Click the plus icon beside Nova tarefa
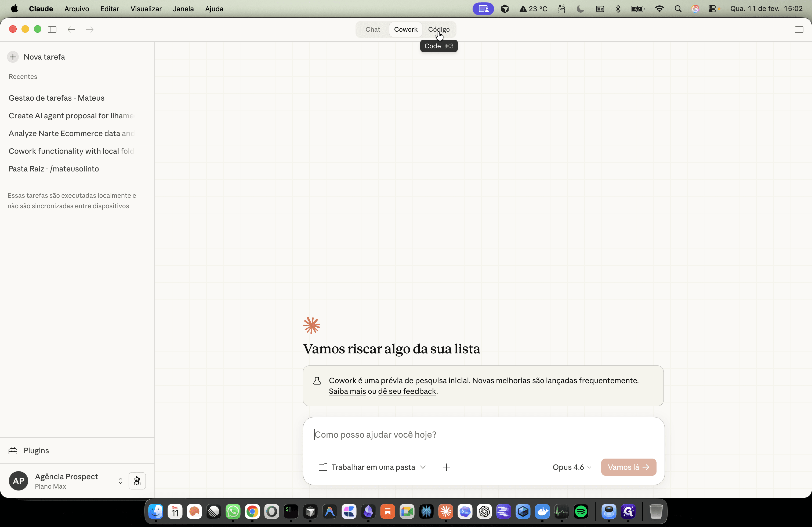This screenshot has height=527, width=812. (13, 57)
